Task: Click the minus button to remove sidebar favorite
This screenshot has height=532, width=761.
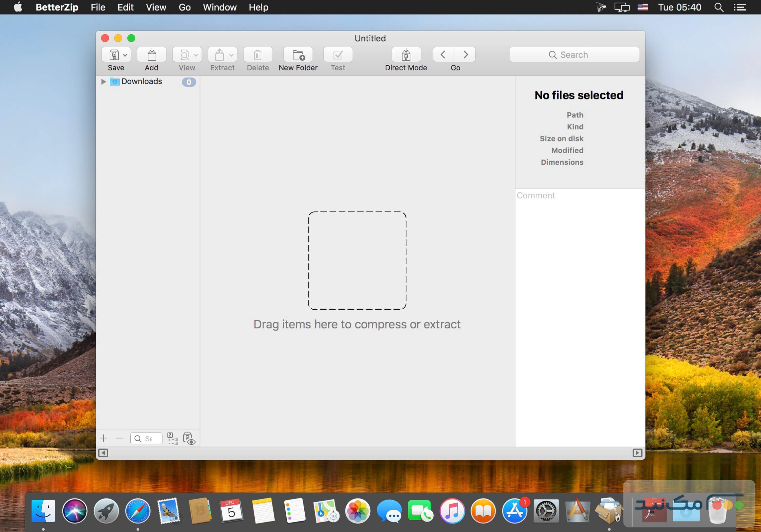Action: [119, 438]
